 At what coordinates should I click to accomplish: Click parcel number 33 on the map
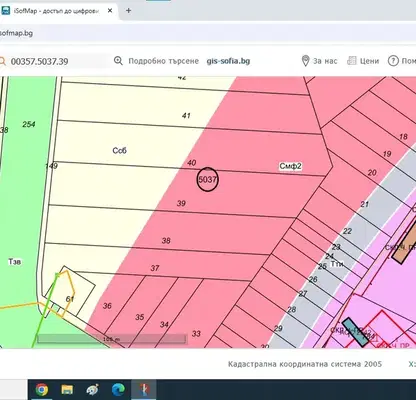pos(196,334)
